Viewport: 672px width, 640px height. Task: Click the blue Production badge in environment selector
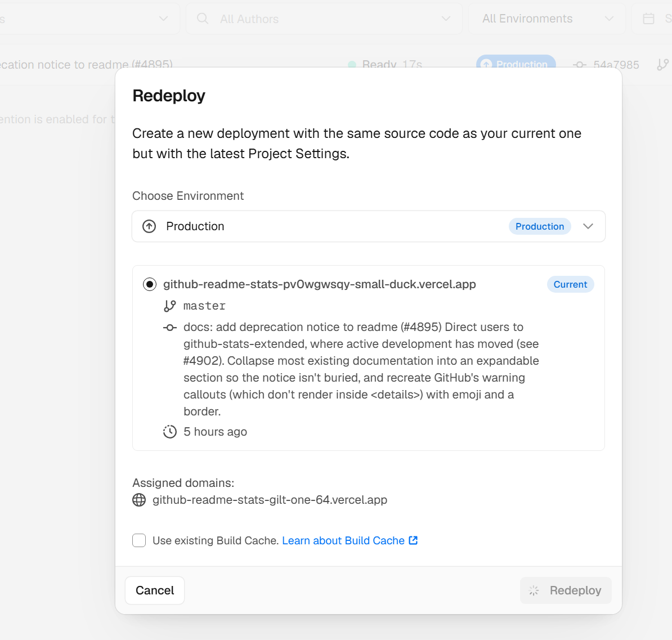tap(540, 226)
